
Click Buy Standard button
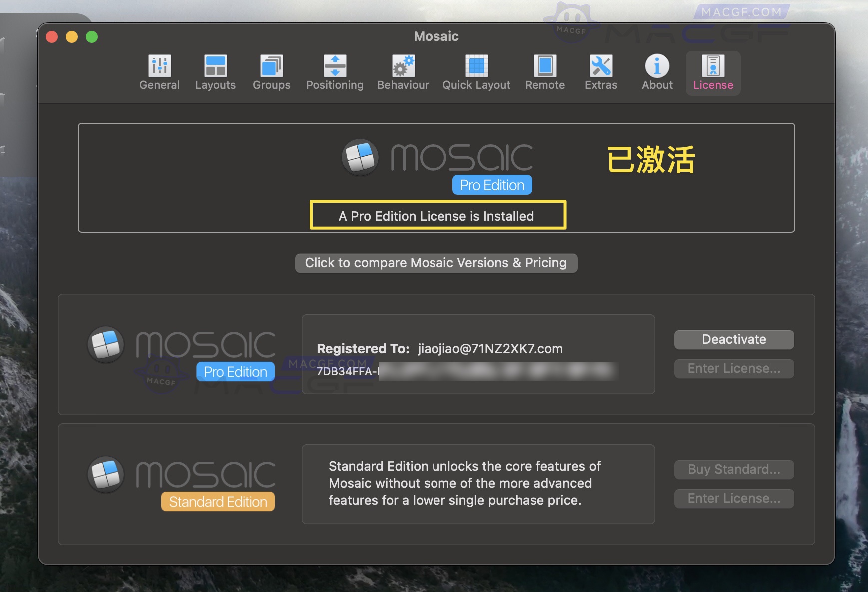pos(733,469)
